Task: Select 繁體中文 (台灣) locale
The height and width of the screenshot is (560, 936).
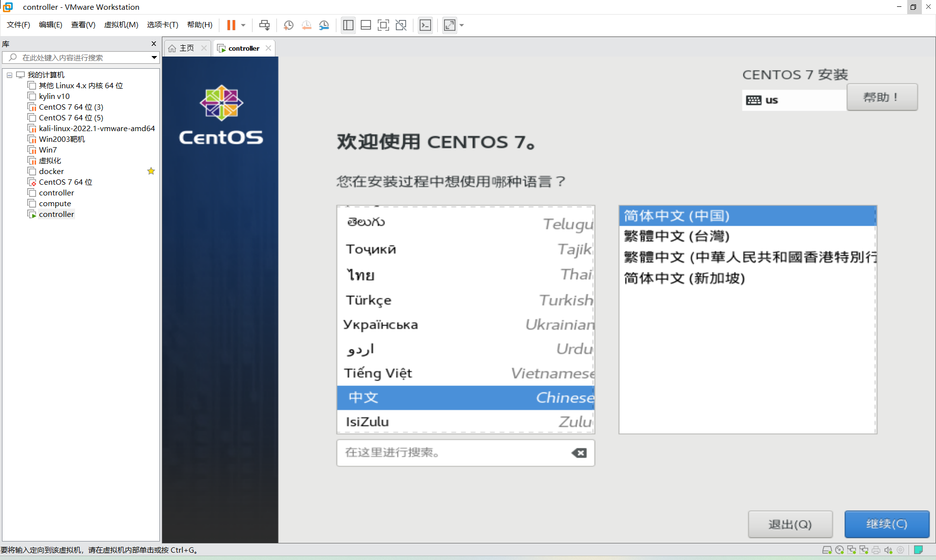Action: (677, 236)
